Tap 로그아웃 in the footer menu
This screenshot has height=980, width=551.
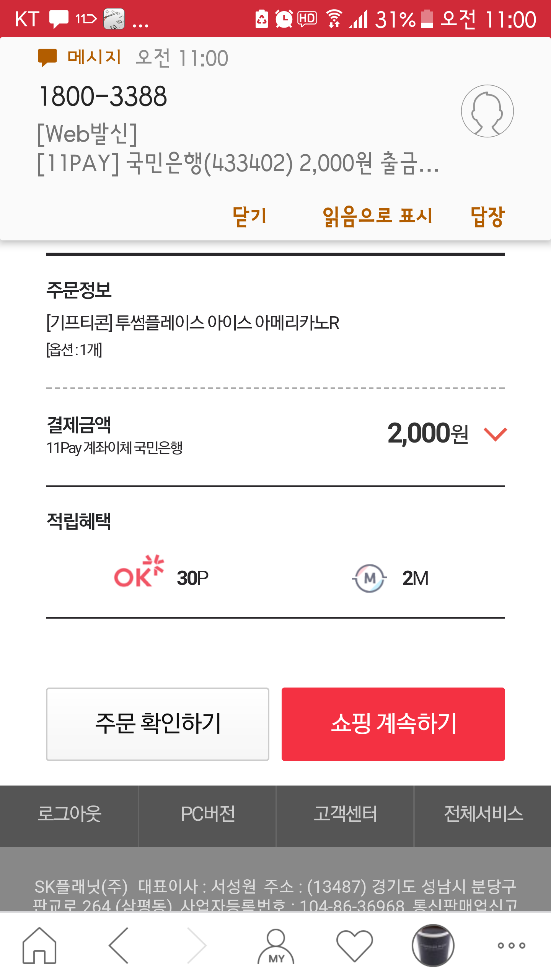pos(69,813)
